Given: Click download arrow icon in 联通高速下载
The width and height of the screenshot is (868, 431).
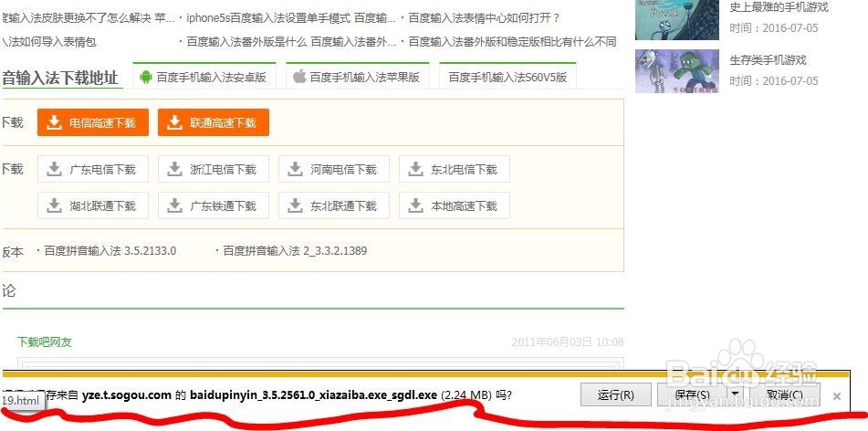Looking at the screenshot, I should [x=175, y=121].
